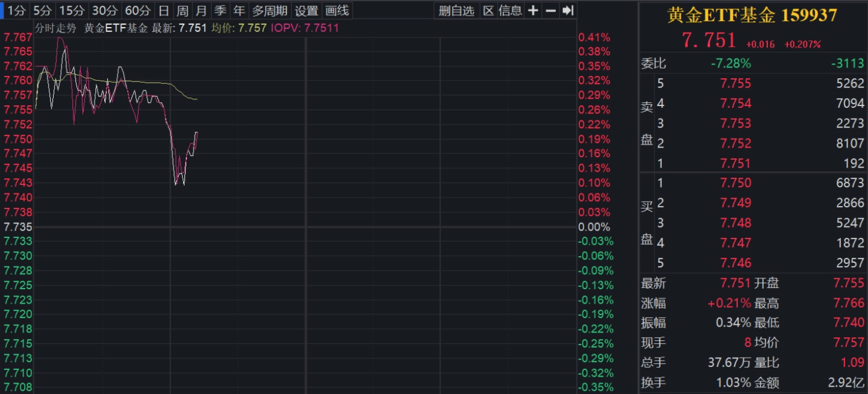This screenshot has height=394, width=868.
Task: Click sell level 1 price 7.751
Action: point(735,163)
